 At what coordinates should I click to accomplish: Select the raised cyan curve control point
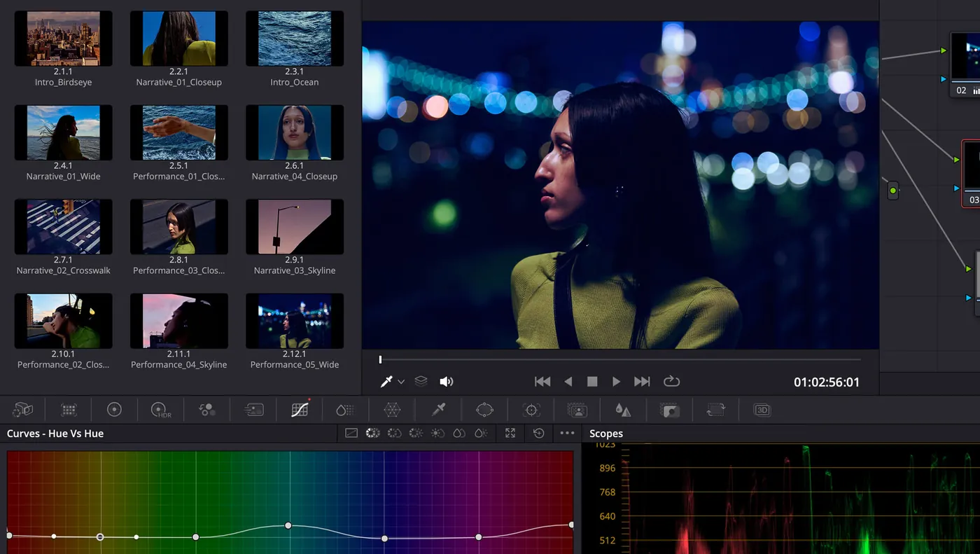coord(288,525)
